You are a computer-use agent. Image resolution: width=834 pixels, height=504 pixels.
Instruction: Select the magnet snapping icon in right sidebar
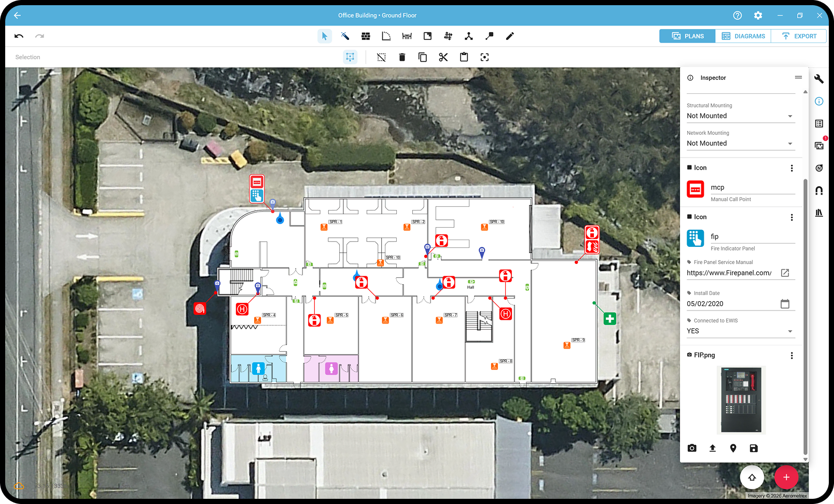tap(819, 190)
